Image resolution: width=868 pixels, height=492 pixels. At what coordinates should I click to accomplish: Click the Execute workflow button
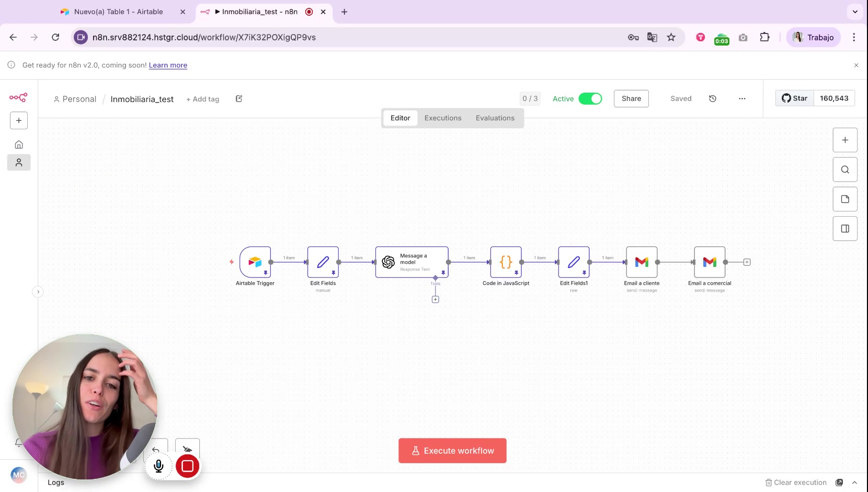(452, 451)
